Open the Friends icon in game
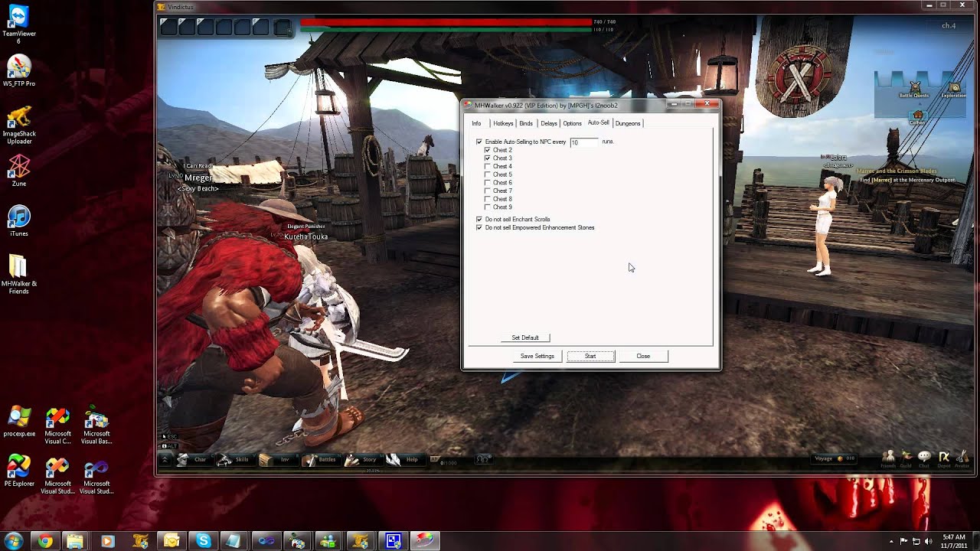The width and height of the screenshot is (980, 551). 888,459
